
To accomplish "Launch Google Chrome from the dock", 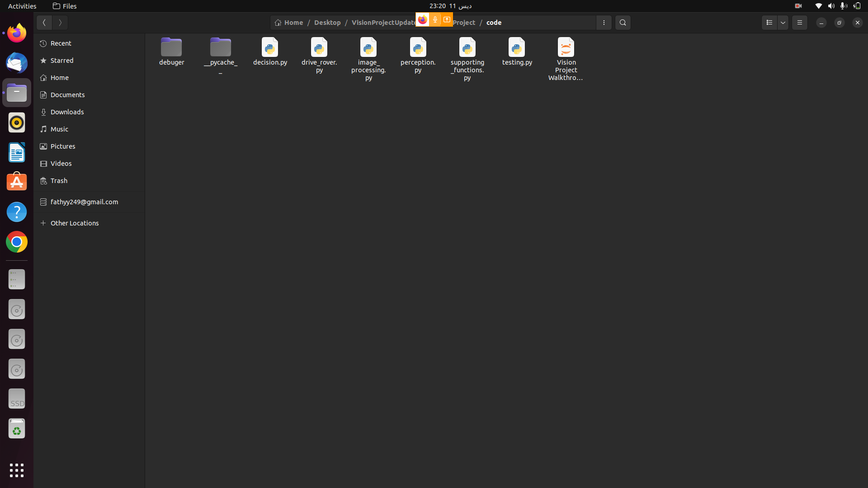I will click(17, 242).
